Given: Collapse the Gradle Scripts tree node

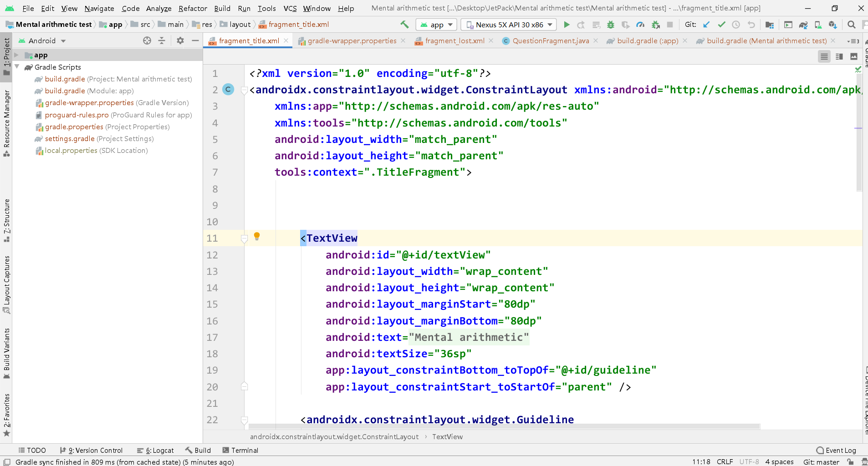Looking at the screenshot, I should point(17,67).
